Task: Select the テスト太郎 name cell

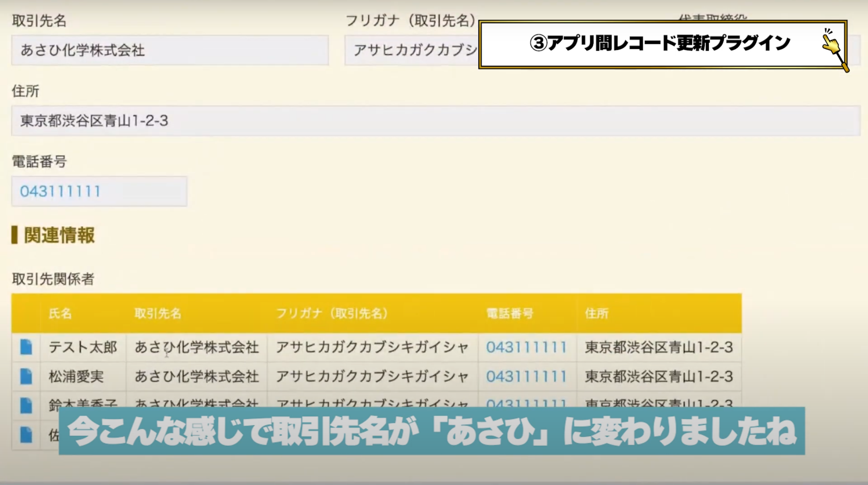Action: 83,347
